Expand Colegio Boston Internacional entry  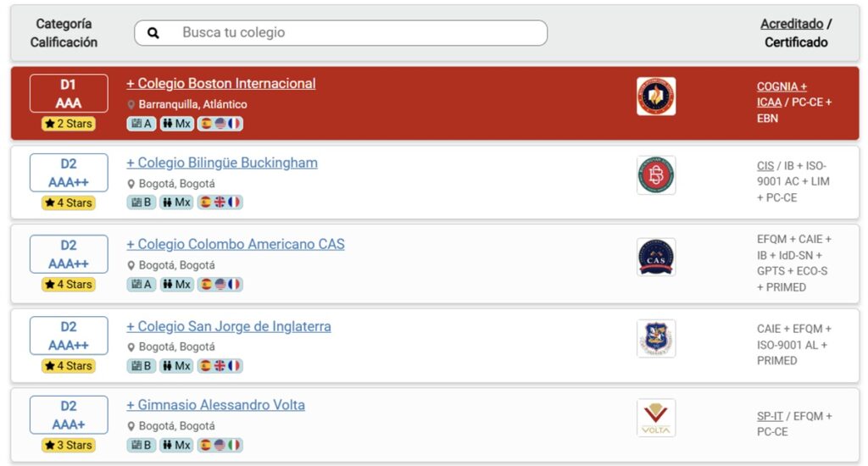tap(221, 84)
